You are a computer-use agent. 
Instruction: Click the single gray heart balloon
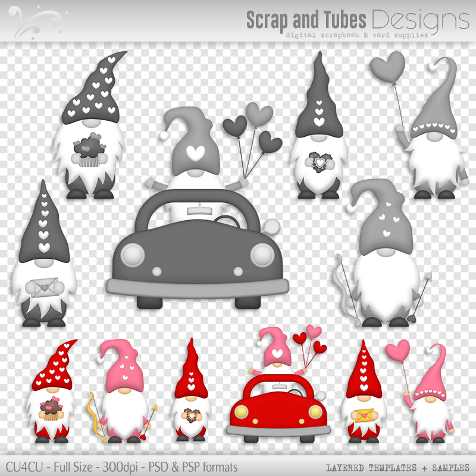click(388, 67)
